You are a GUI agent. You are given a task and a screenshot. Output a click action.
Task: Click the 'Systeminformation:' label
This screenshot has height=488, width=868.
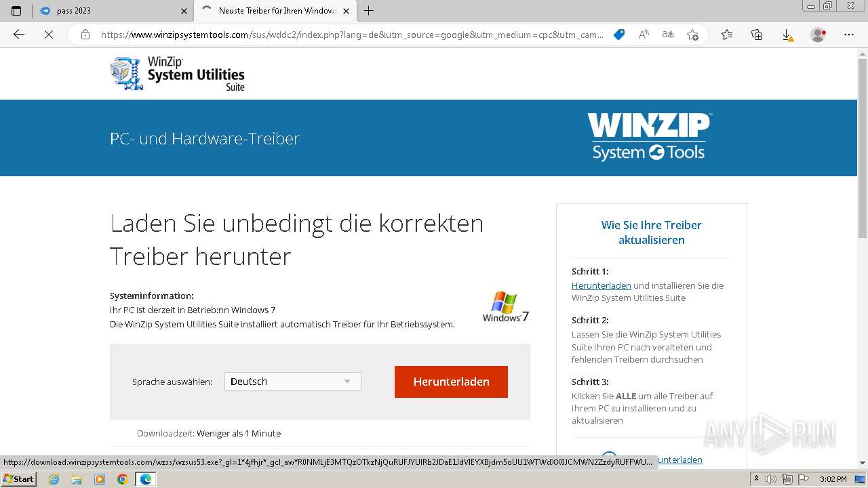pos(152,296)
